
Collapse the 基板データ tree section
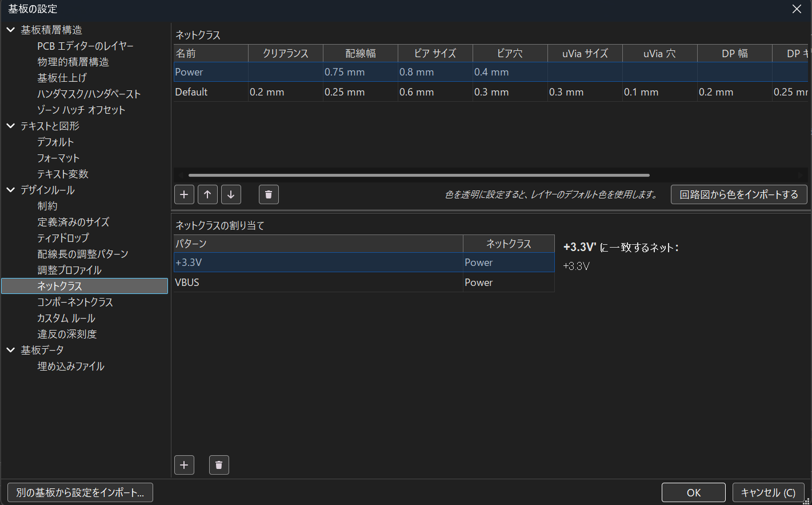11,350
